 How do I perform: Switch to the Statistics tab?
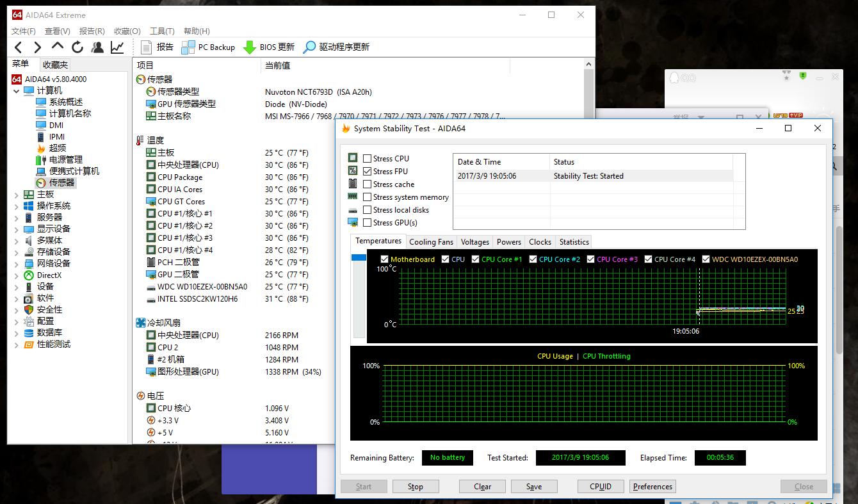click(574, 241)
